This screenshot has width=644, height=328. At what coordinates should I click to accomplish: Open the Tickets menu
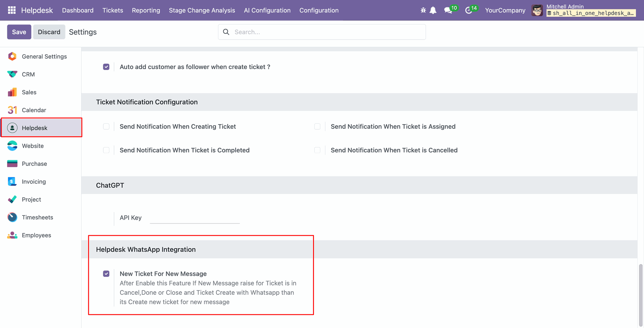coord(113,10)
